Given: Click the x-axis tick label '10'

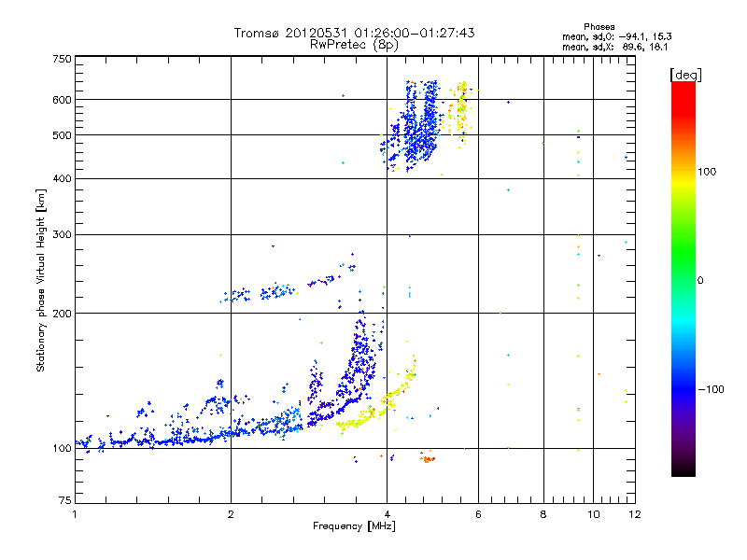Looking at the screenshot, I should (594, 514).
